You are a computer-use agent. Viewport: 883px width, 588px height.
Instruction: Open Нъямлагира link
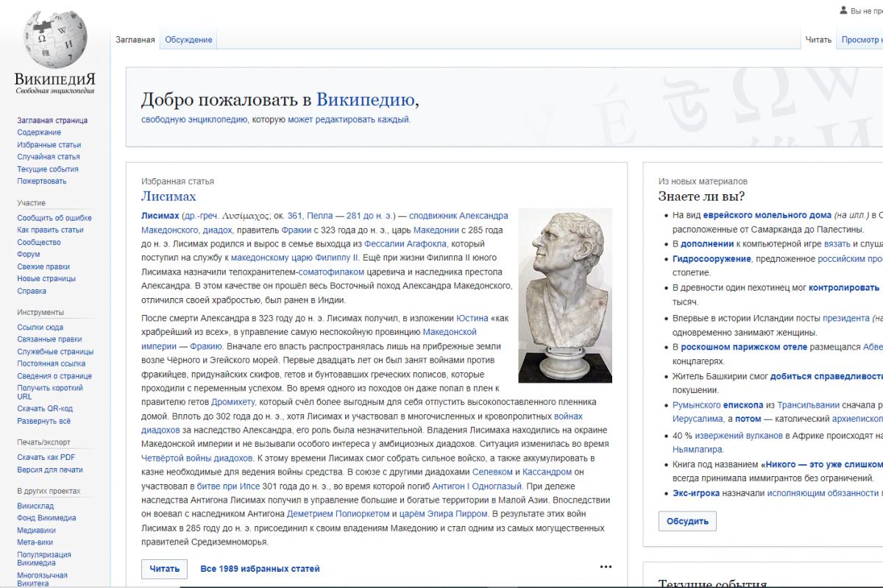[x=698, y=449]
